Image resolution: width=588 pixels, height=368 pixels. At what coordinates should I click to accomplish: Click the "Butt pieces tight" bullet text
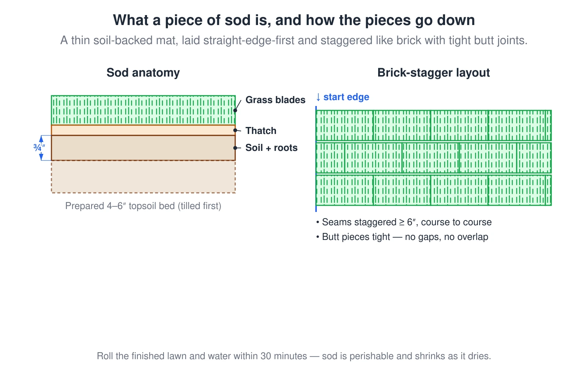pyautogui.click(x=402, y=237)
